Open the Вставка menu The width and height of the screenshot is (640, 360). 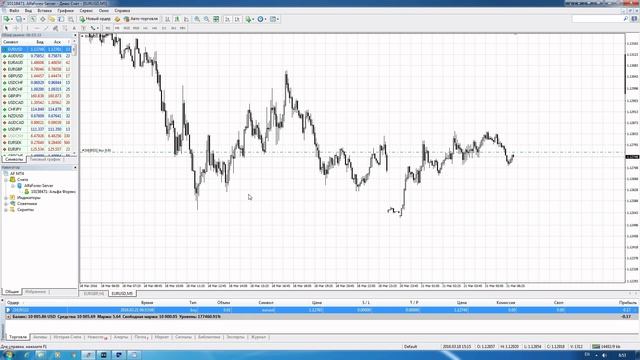[44, 11]
